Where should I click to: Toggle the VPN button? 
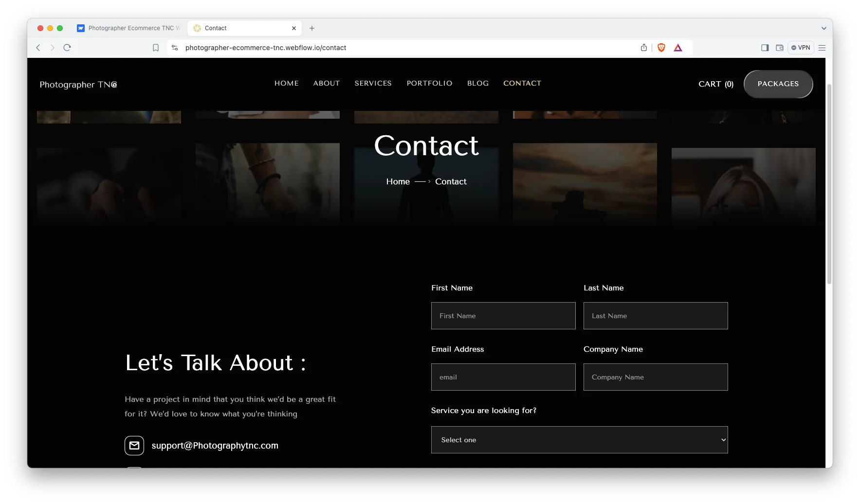coord(801,48)
